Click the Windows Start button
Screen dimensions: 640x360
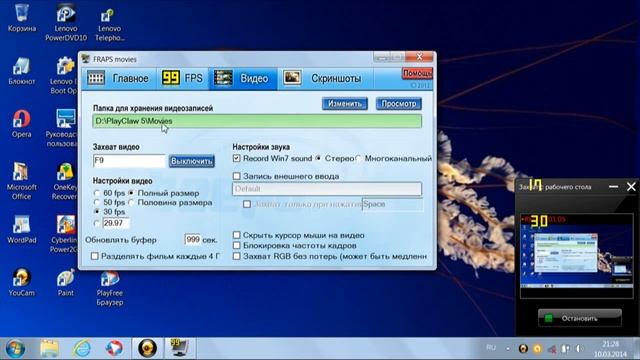pos(15,349)
